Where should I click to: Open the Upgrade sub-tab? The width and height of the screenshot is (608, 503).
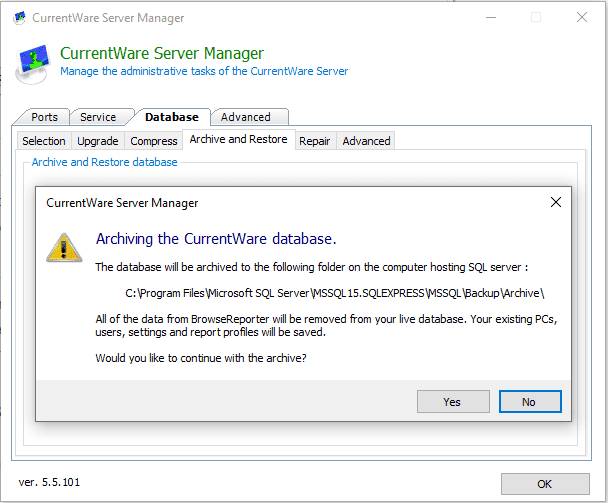click(98, 141)
